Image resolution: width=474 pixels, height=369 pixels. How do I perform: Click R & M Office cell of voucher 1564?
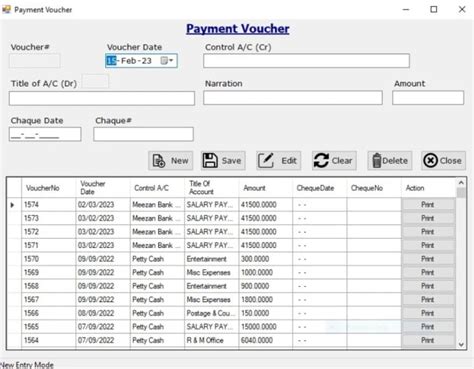pyautogui.click(x=212, y=340)
